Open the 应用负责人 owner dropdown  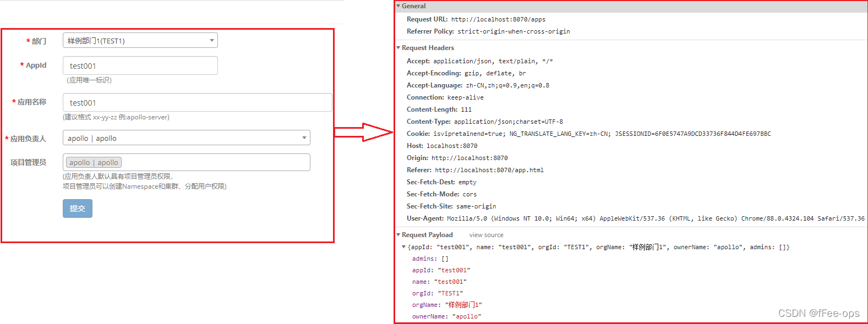(x=187, y=138)
